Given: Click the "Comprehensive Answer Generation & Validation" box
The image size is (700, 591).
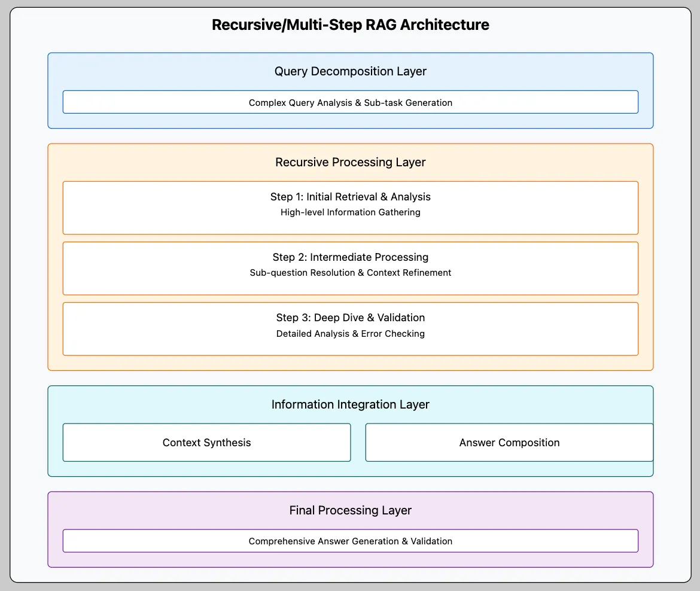Looking at the screenshot, I should [x=350, y=541].
